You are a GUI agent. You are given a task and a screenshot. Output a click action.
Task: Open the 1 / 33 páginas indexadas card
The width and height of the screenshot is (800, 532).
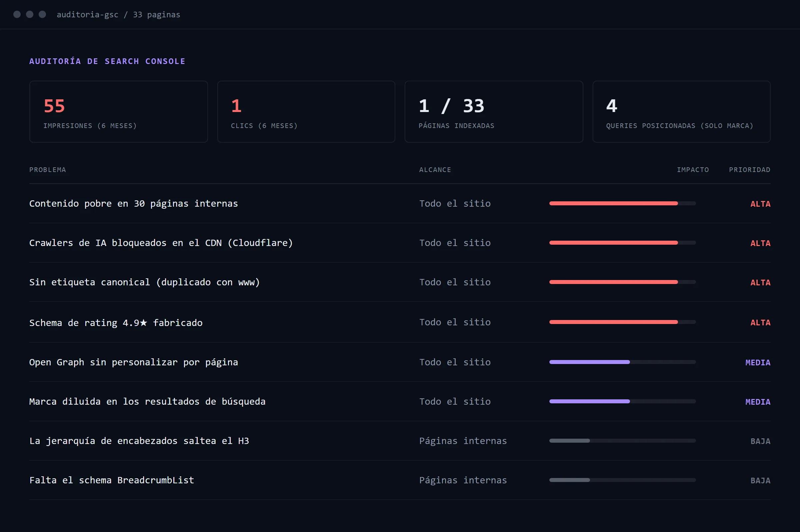pos(494,112)
